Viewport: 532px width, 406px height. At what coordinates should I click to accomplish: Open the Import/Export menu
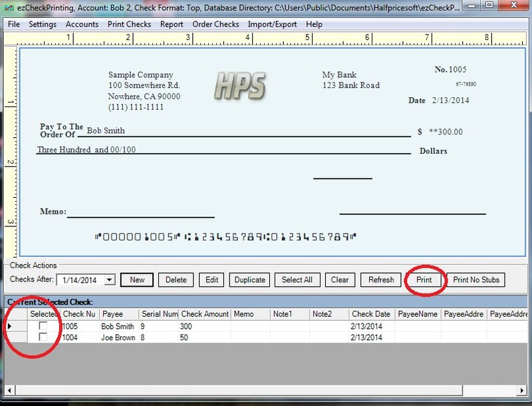[272, 24]
